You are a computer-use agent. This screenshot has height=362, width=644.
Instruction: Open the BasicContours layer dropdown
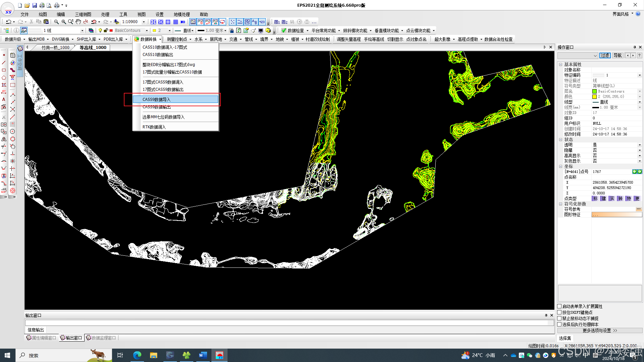pyautogui.click(x=147, y=31)
